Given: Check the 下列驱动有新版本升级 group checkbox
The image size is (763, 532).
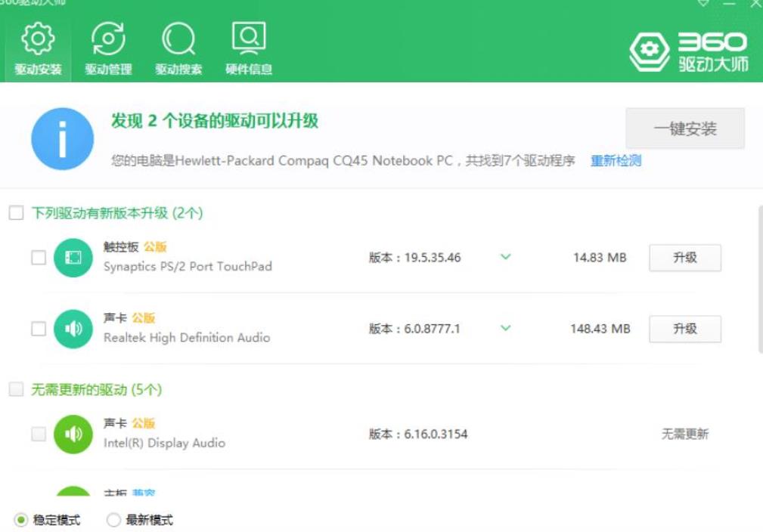Looking at the screenshot, I should pyautogui.click(x=16, y=212).
